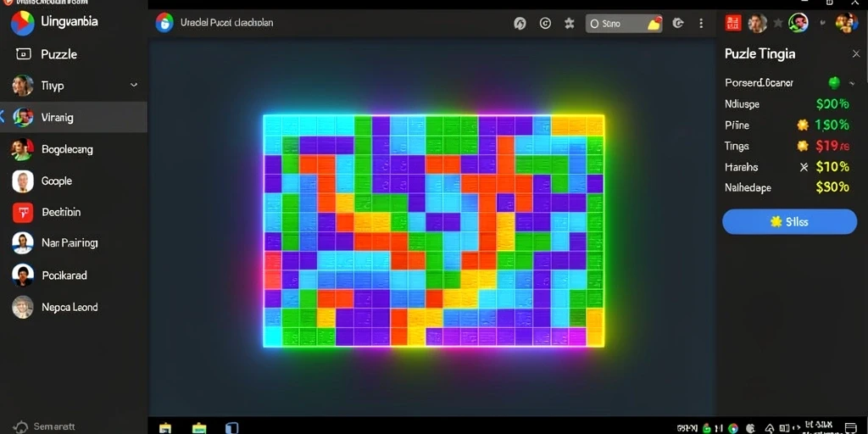Click the Stino search field
The image size is (868, 434).
point(624,23)
